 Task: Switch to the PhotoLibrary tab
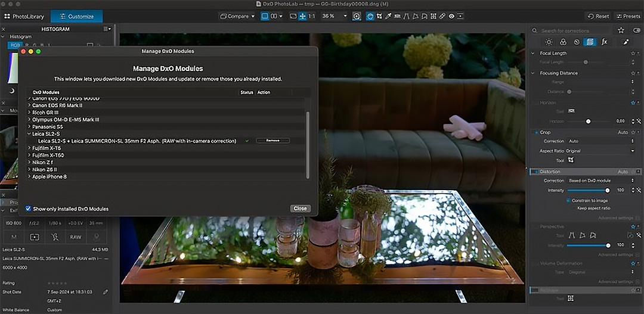coord(24,17)
